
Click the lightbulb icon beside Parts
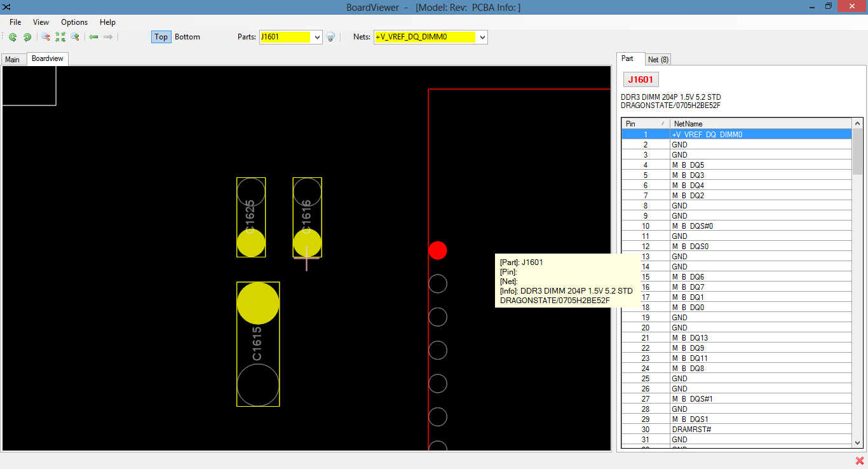click(330, 37)
